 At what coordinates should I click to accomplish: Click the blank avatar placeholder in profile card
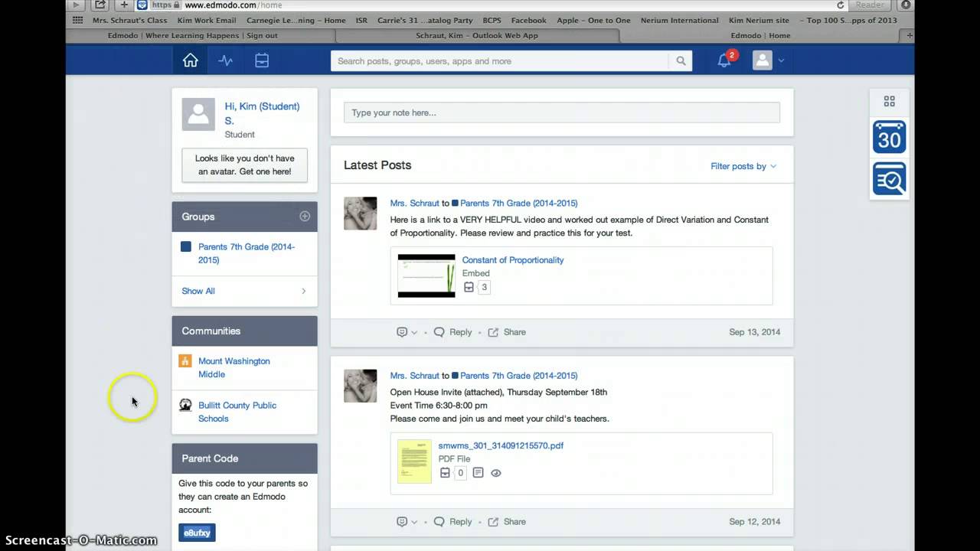click(198, 114)
